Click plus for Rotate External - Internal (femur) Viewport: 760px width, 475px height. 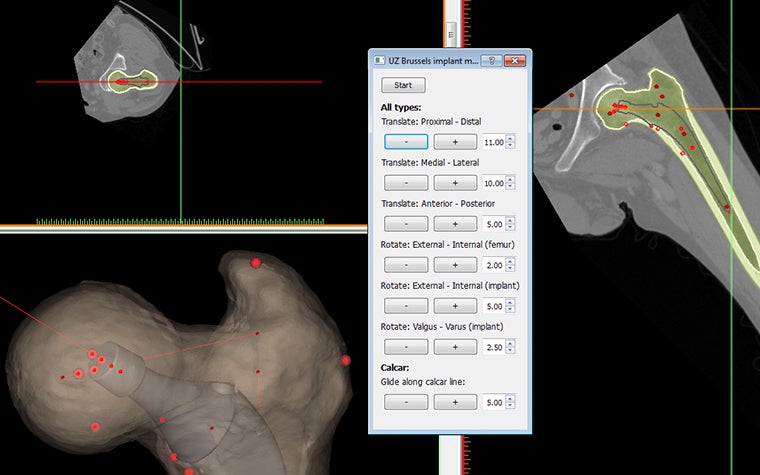[x=455, y=265]
